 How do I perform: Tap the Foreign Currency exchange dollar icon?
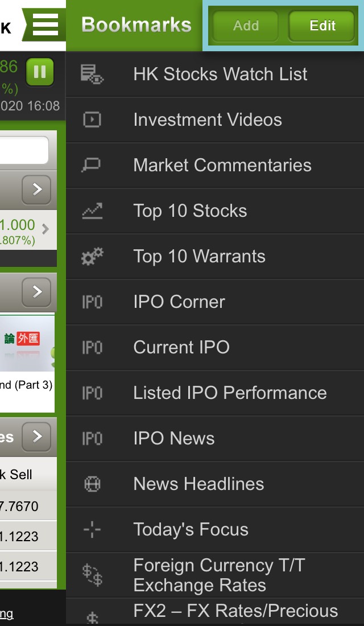pos(92,575)
